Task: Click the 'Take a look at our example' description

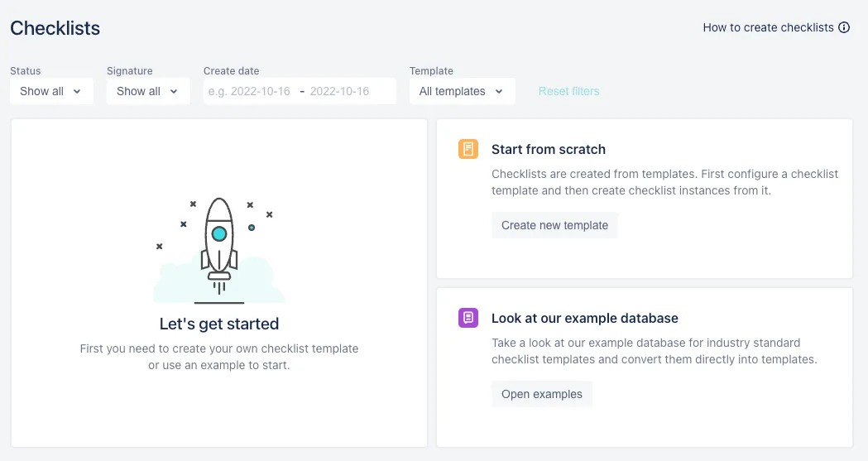Action: coord(655,351)
